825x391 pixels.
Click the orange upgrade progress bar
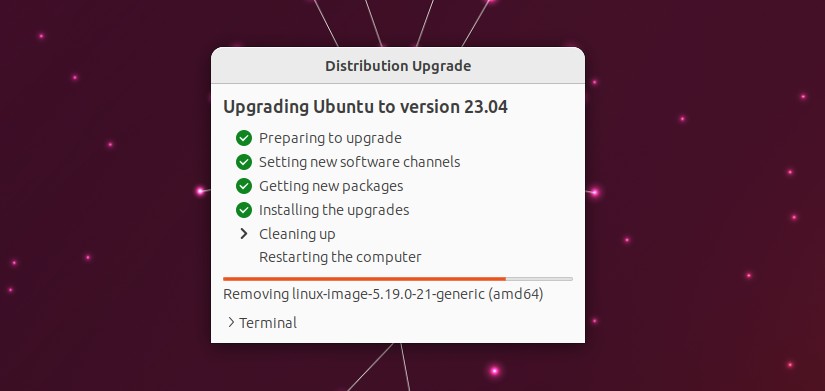click(x=364, y=279)
